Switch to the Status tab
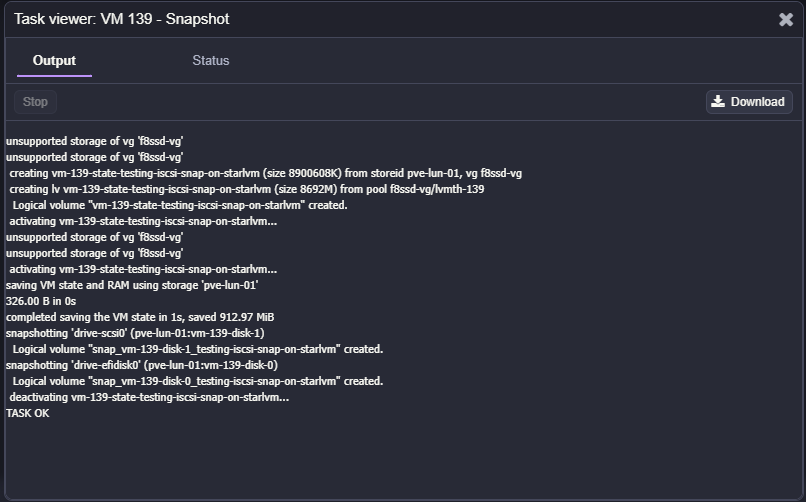 (x=211, y=61)
